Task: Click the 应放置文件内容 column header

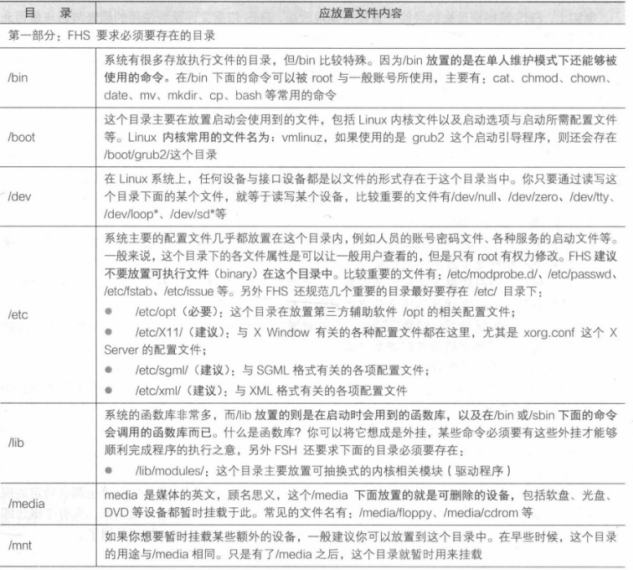Action: (x=360, y=13)
